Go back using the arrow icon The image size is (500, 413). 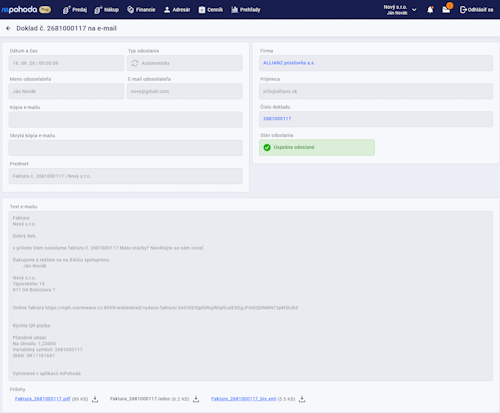click(x=8, y=28)
